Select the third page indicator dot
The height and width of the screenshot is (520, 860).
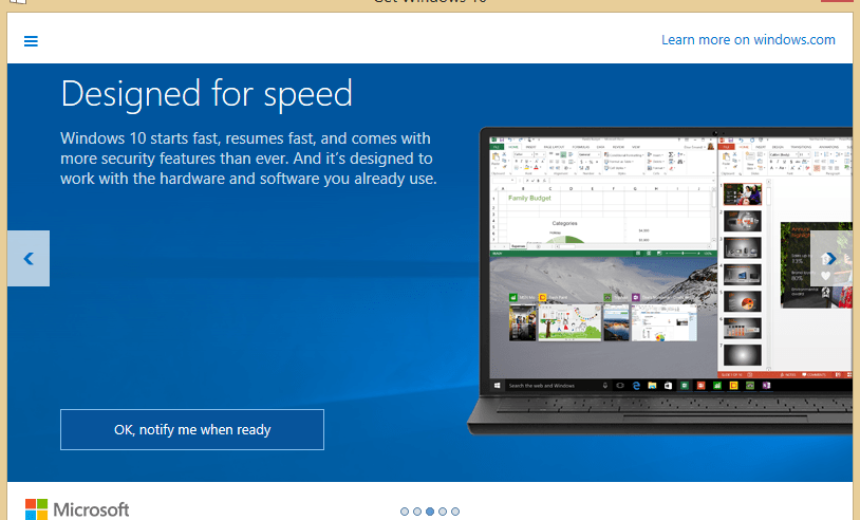click(x=430, y=511)
